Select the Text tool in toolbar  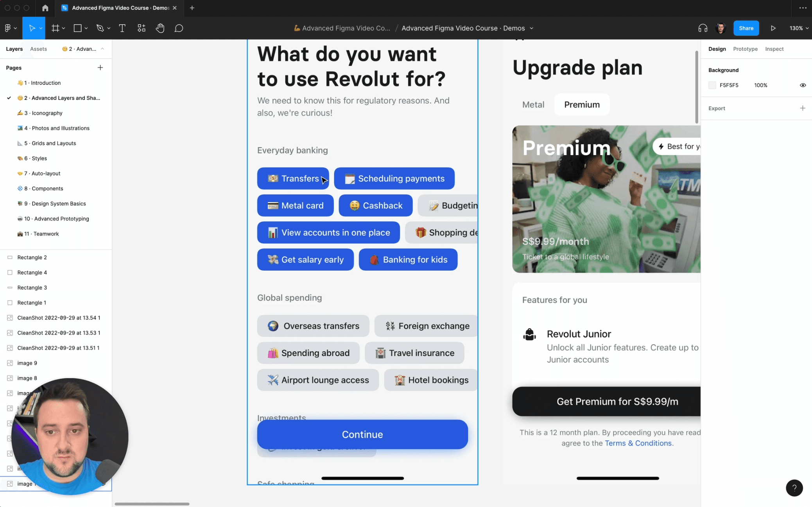tap(122, 28)
